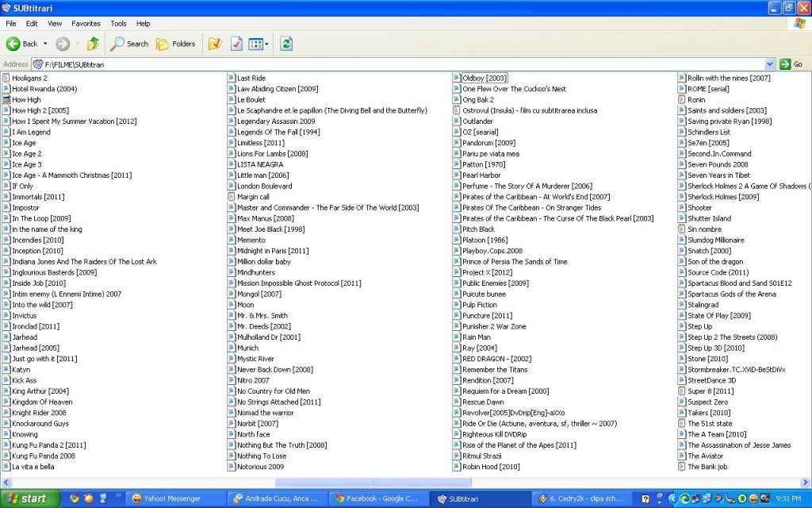
Task: Open the Edit menu
Action: [32, 23]
